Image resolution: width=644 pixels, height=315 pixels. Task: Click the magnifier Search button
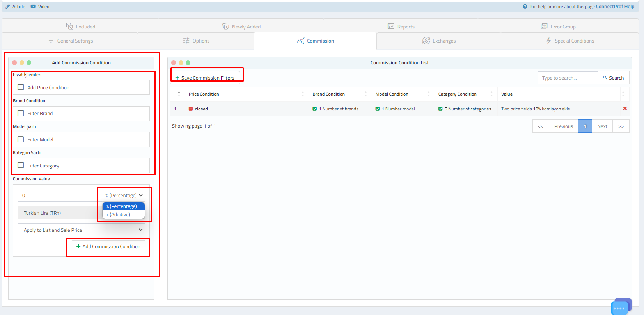pyautogui.click(x=613, y=78)
